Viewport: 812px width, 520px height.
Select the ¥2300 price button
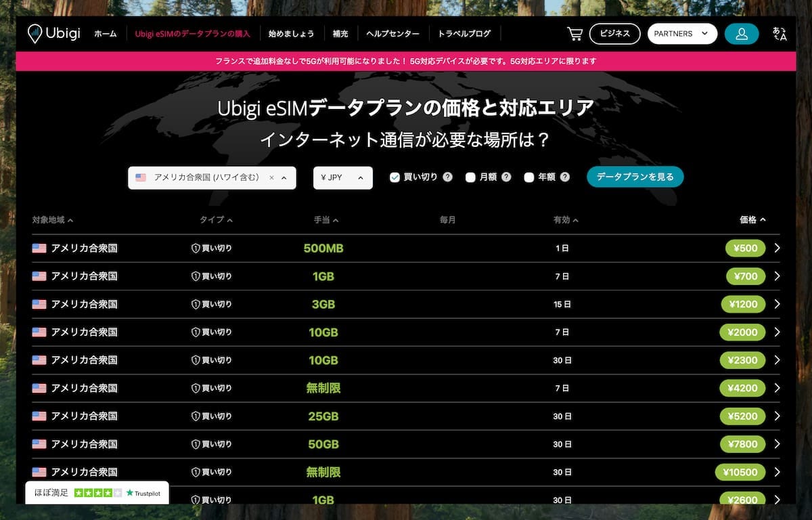[x=743, y=360]
